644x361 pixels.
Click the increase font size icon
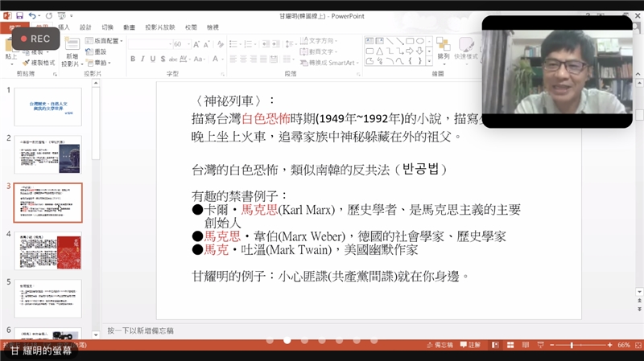point(196,44)
